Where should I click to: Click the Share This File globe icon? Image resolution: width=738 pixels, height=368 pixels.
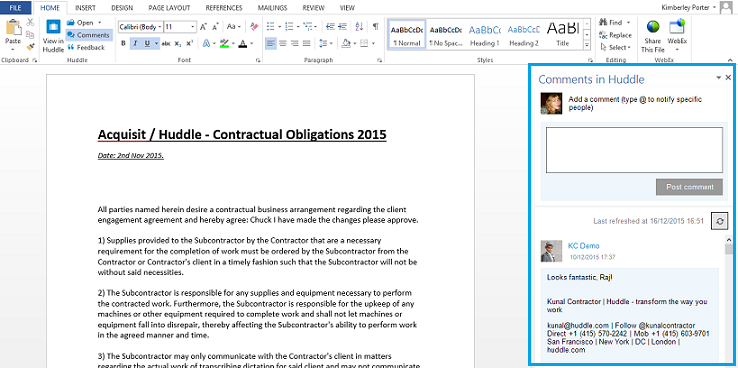coord(653,27)
